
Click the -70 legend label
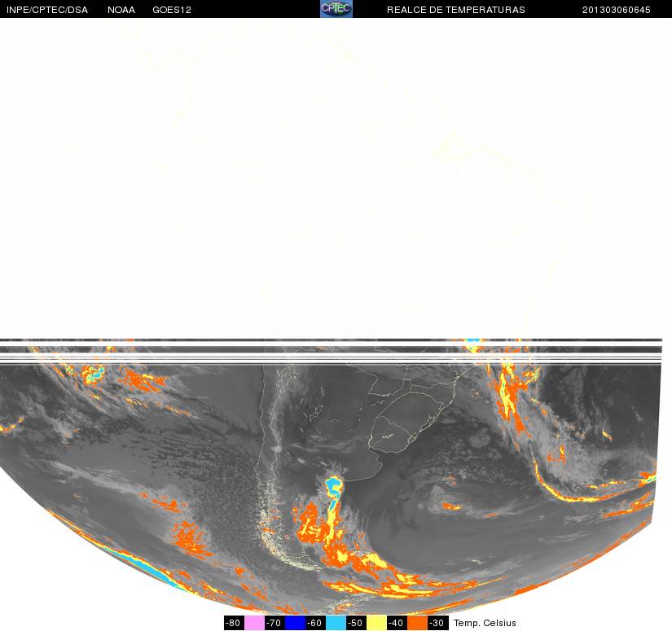coord(275,623)
